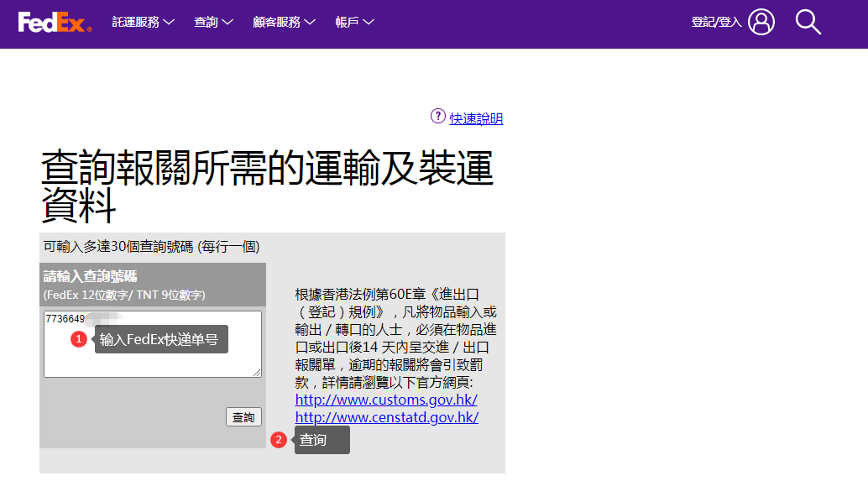Click the textarea resize handle corner
The height and width of the screenshot is (502, 868).
pos(257,373)
